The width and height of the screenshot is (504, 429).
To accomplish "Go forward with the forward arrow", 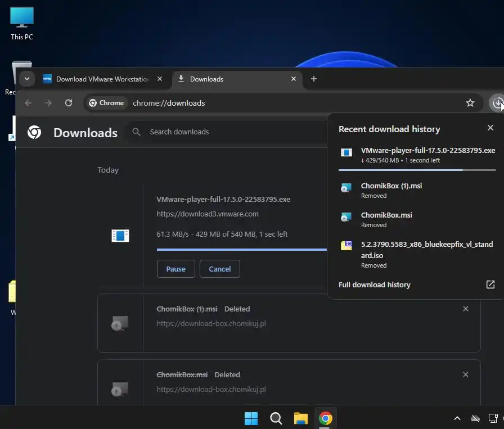I will tap(48, 103).
